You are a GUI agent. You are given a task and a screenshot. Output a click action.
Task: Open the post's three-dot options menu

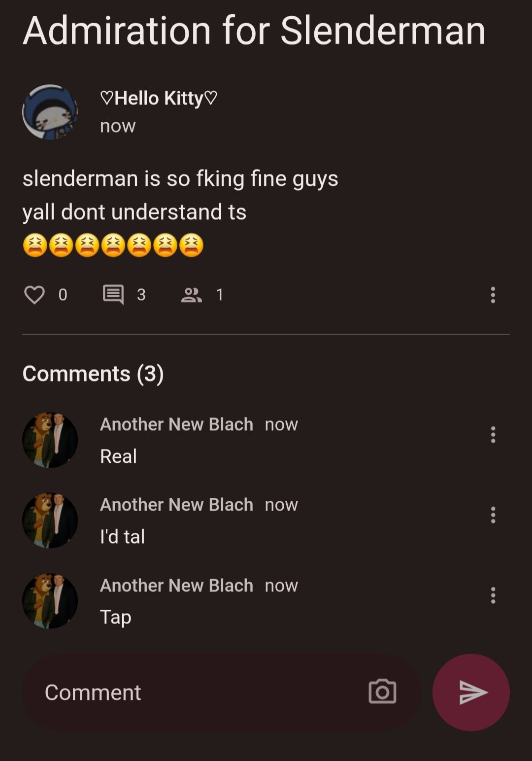[x=493, y=295]
